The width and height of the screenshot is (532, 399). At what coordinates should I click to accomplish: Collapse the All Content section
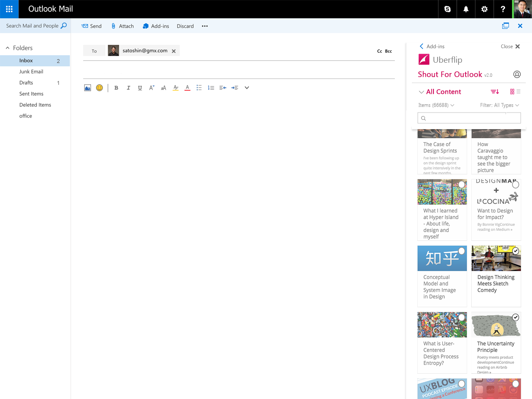[x=421, y=92]
